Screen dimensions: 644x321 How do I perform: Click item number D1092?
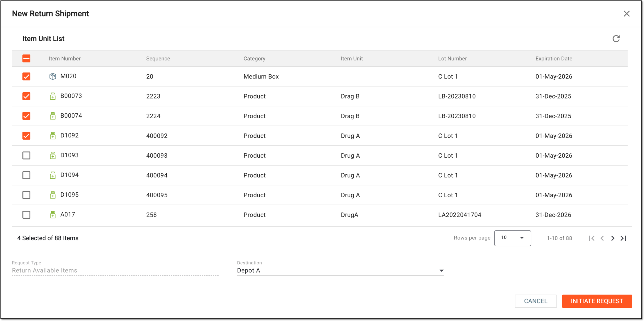tap(69, 135)
